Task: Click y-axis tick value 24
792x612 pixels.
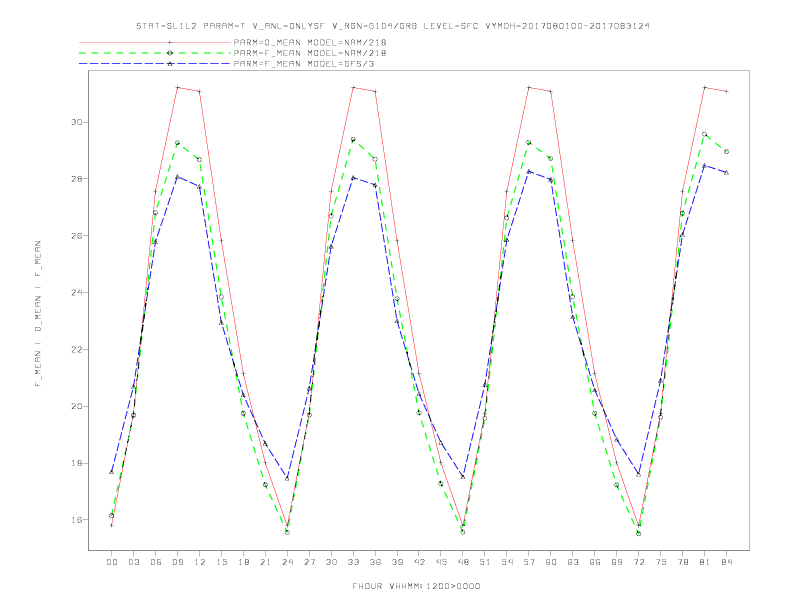Action: click(77, 293)
